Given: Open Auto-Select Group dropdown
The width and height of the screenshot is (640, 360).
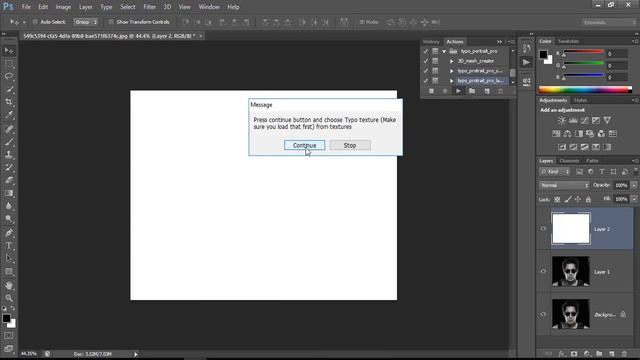Looking at the screenshot, I should 86,22.
